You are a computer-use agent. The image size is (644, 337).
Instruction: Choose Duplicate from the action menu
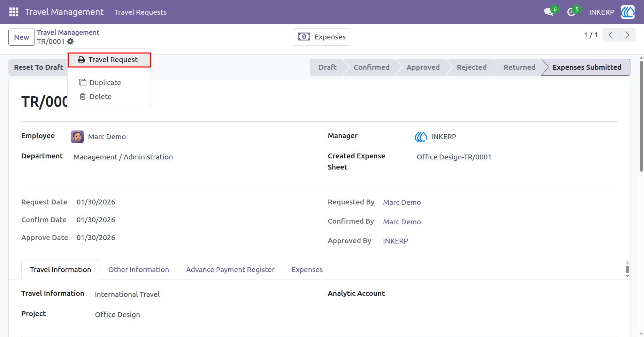(109, 82)
